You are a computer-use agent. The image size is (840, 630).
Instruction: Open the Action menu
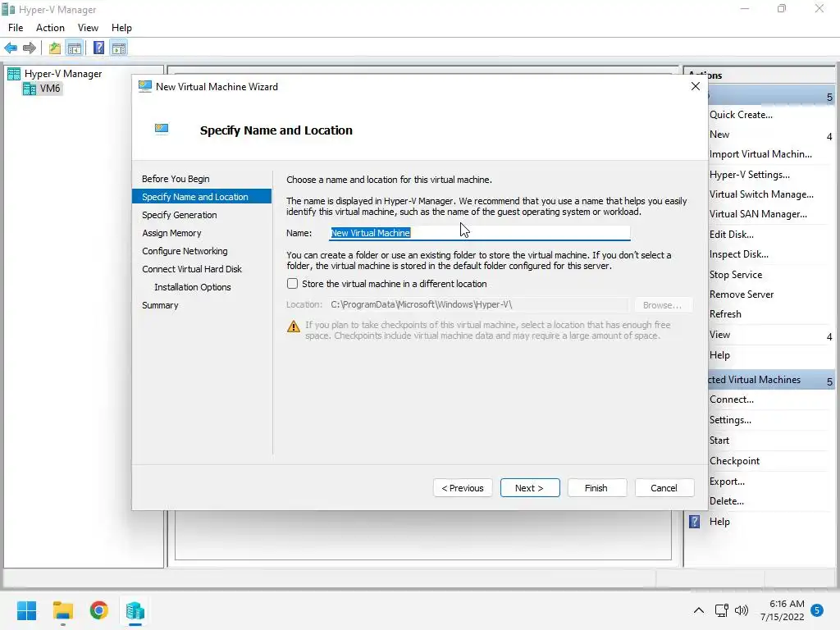click(50, 28)
